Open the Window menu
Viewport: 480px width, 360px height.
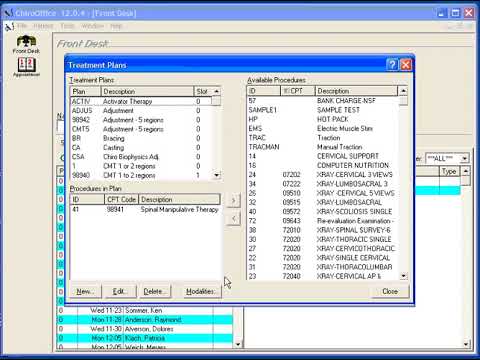tap(93, 26)
